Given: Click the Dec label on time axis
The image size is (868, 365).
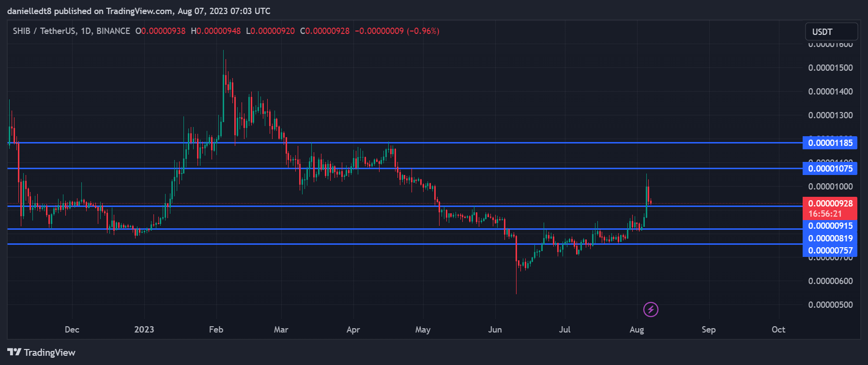Looking at the screenshot, I should (72, 330).
